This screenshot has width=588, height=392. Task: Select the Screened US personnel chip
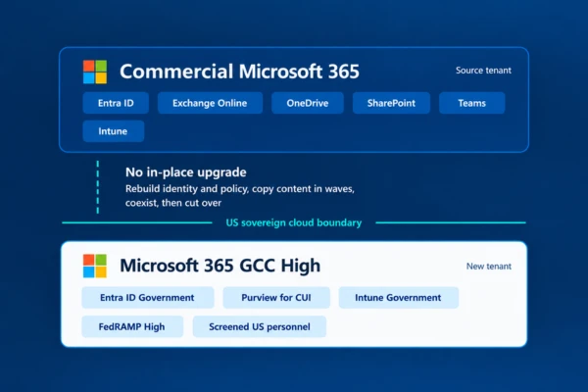[x=260, y=326]
